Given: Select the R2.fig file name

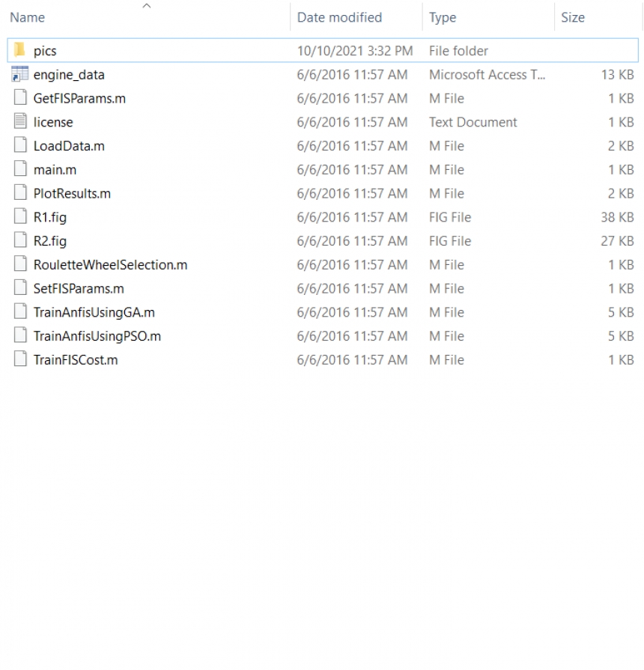Looking at the screenshot, I should [50, 241].
